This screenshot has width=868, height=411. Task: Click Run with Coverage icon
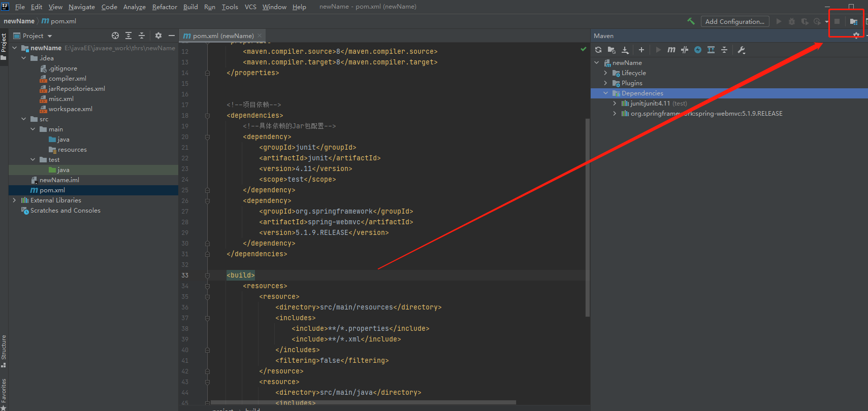click(805, 21)
